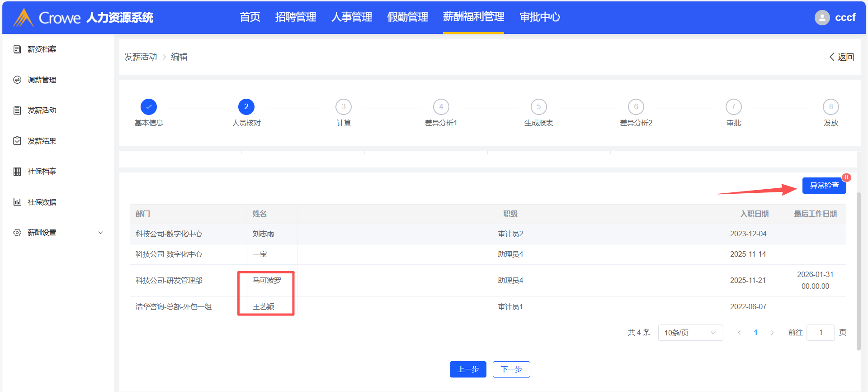
Task: Open 假勤管理 in the top navigation
Action: pos(408,17)
